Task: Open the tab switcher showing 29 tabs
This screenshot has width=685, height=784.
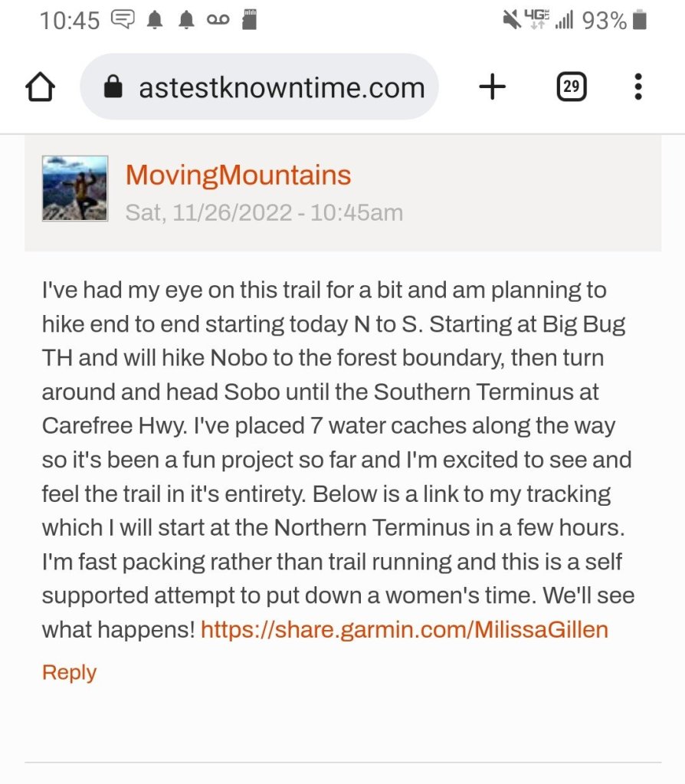Action: tap(571, 87)
